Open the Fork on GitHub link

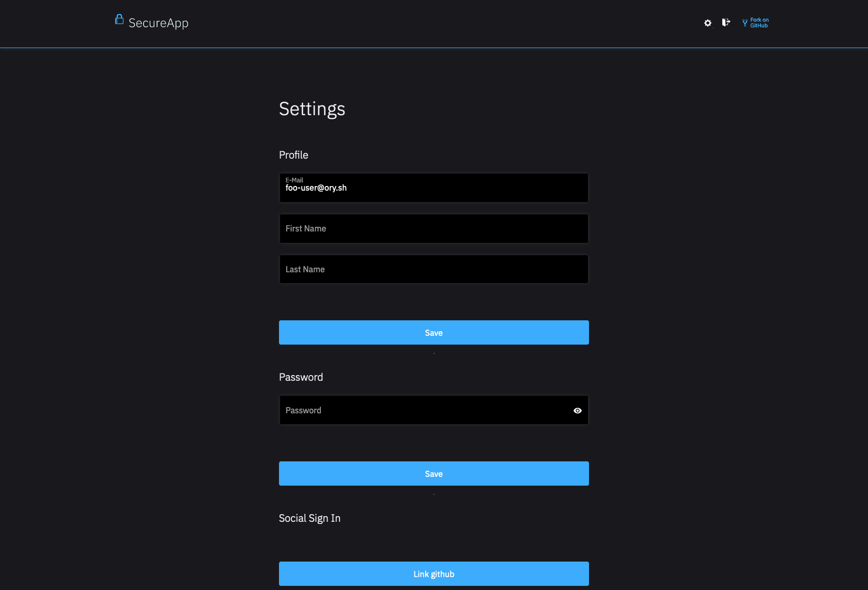pyautogui.click(x=759, y=22)
